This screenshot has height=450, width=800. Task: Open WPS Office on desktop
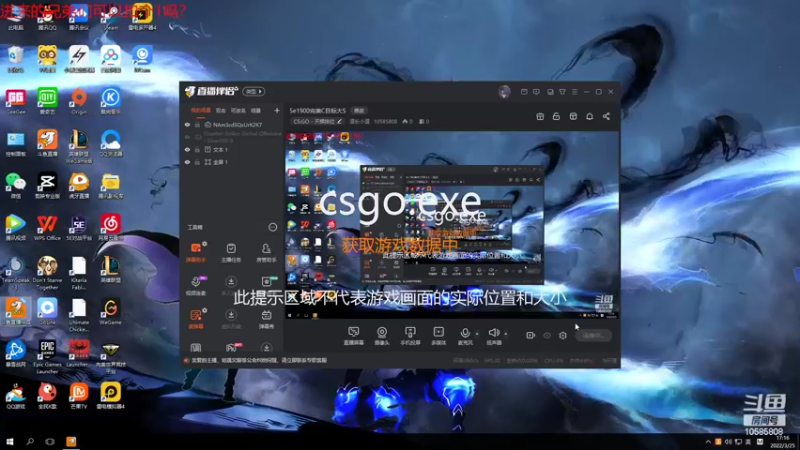[47, 228]
